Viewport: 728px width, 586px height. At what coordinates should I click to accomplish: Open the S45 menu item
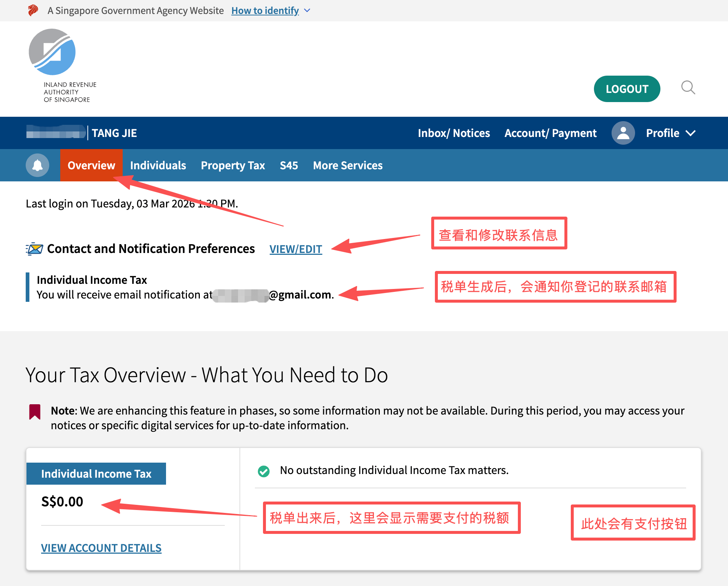point(289,166)
